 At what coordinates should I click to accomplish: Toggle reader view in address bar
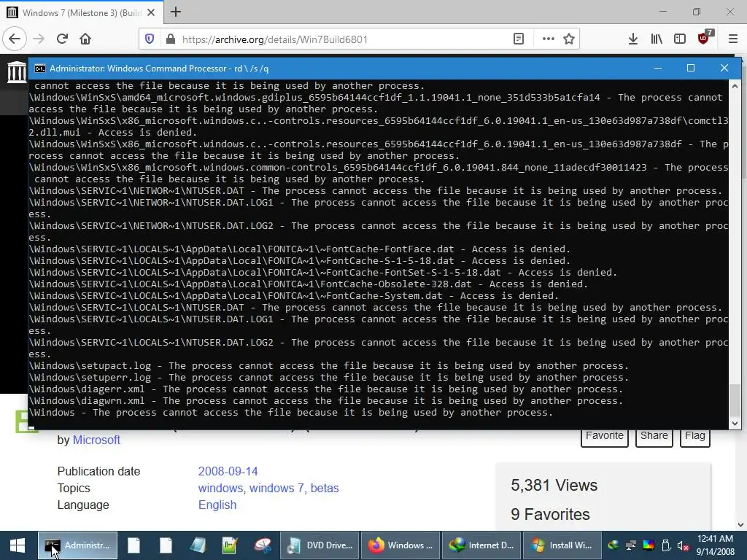(x=519, y=39)
